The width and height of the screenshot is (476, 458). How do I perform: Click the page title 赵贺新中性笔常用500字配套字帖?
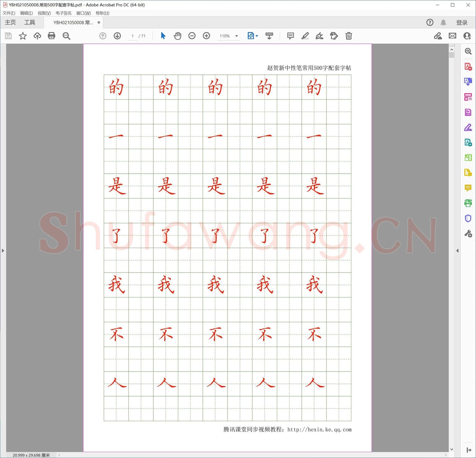tap(309, 68)
